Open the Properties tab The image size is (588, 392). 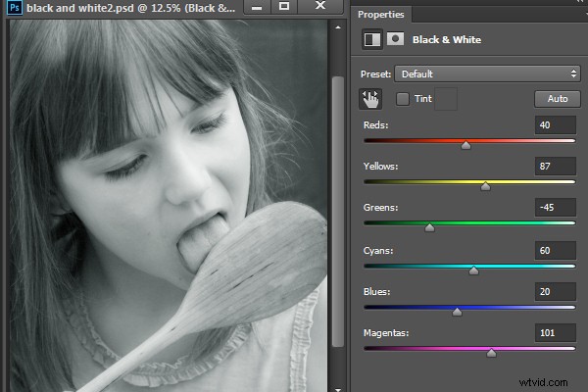coord(380,15)
